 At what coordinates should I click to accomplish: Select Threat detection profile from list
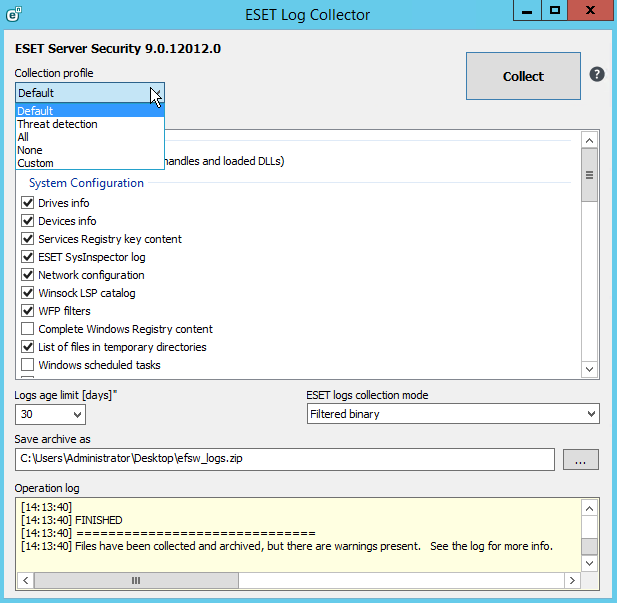pyautogui.click(x=57, y=124)
